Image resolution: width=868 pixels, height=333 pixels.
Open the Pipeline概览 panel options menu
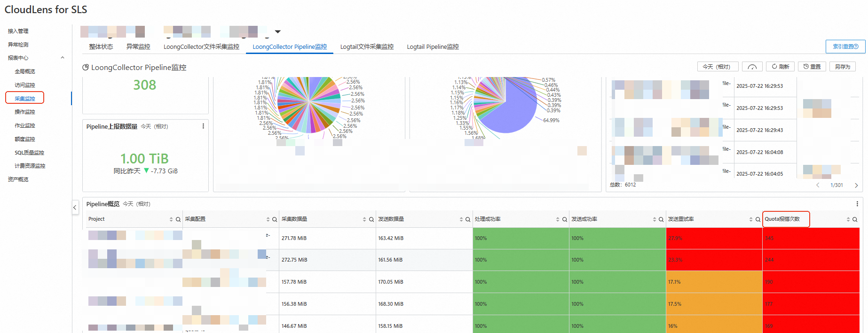857,204
